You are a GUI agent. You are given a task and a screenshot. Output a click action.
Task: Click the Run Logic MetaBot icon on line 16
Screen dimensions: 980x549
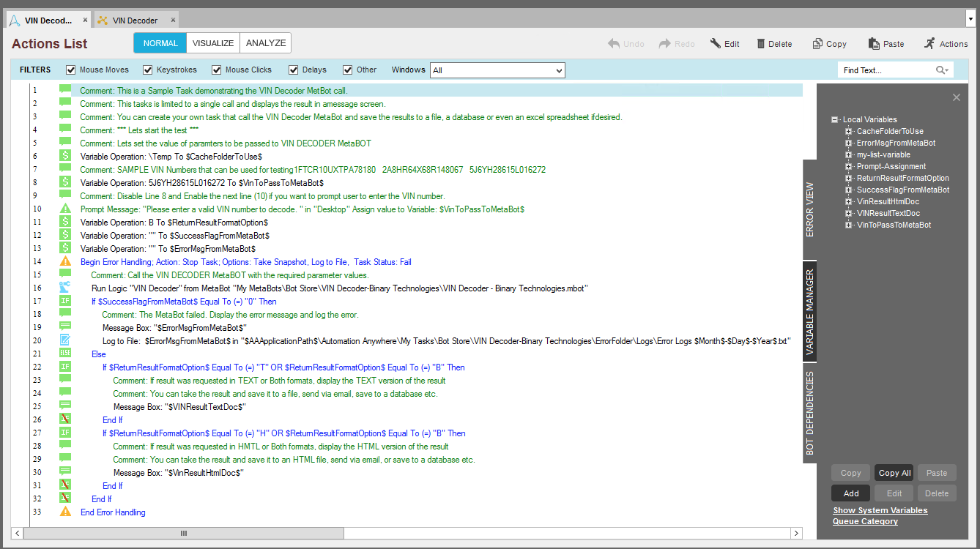coord(65,288)
